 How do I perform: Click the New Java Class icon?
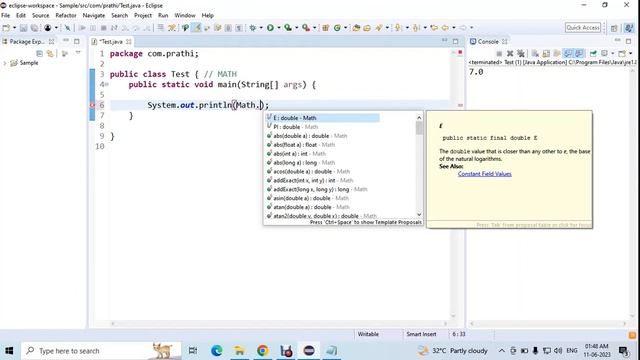[337, 28]
